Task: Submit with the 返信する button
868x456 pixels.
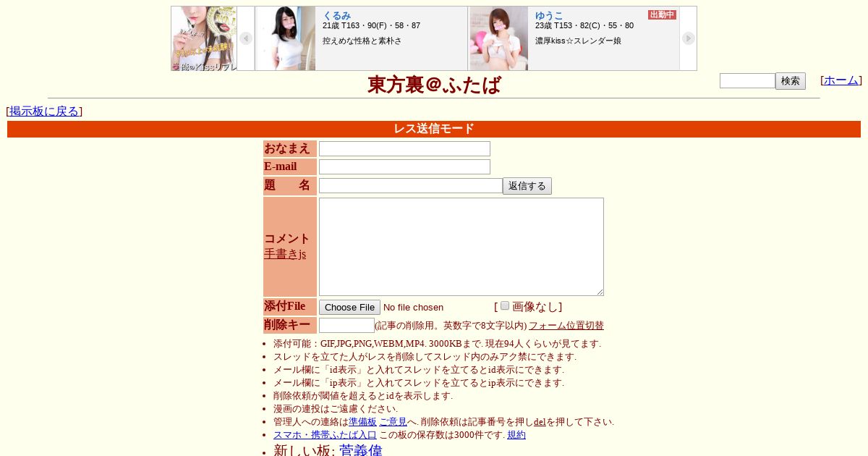Action: pos(527,186)
